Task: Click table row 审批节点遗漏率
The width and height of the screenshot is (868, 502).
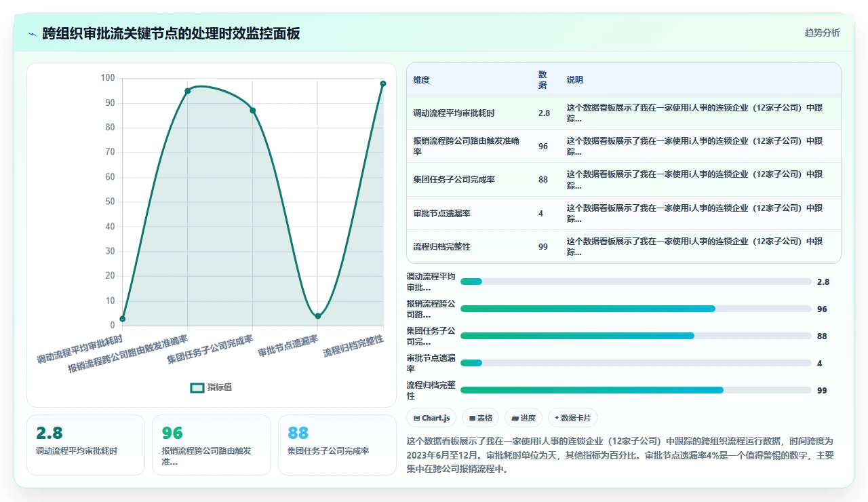Action: 624,213
